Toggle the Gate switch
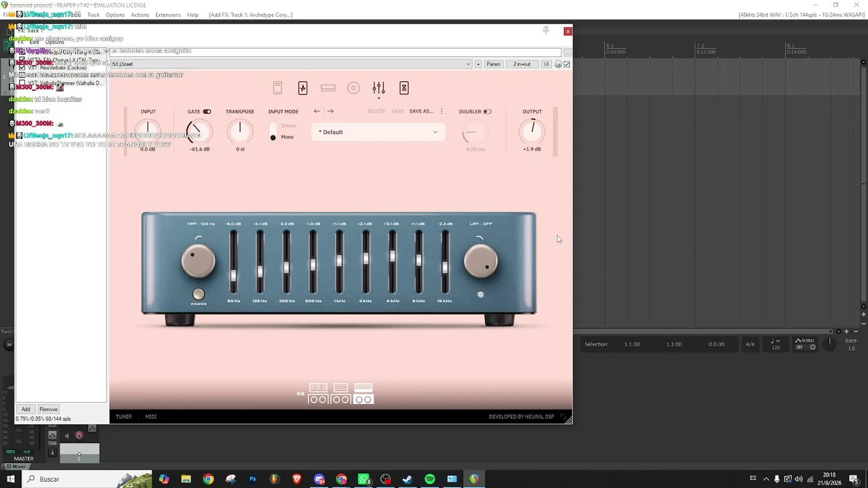The width and height of the screenshot is (868, 488). 207,112
